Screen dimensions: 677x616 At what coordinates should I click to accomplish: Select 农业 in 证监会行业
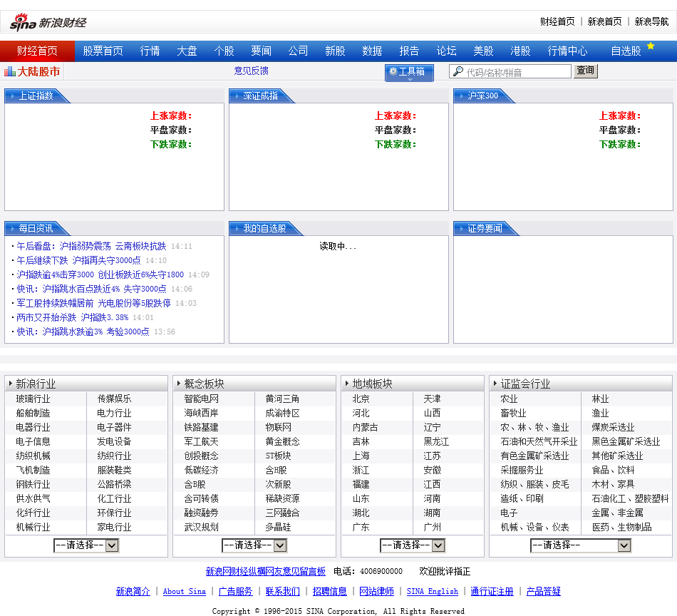[x=509, y=399]
